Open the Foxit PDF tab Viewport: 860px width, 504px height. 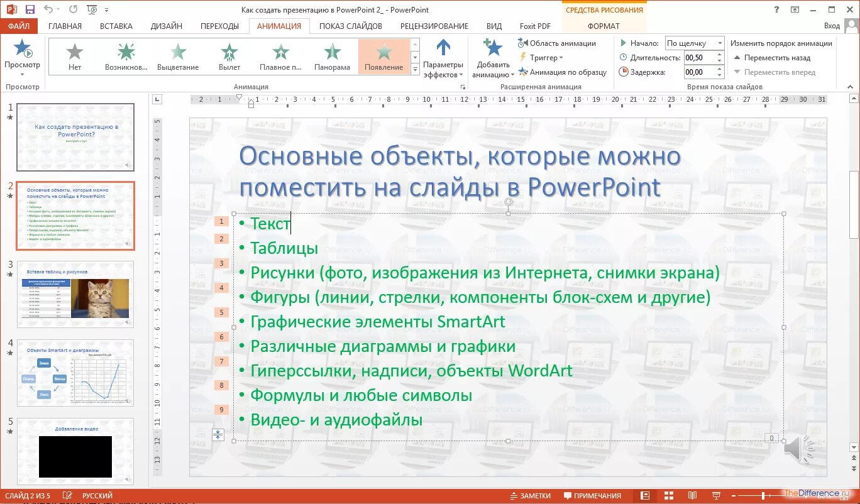click(535, 26)
